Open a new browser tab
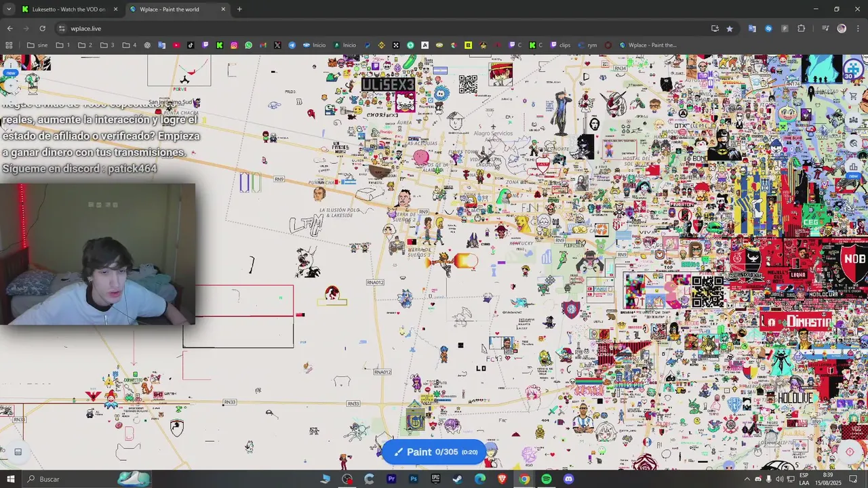Viewport: 868px width, 488px height. coord(239,9)
